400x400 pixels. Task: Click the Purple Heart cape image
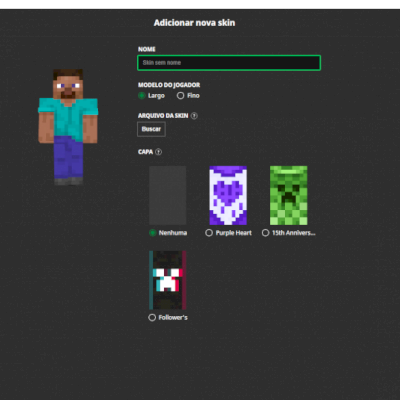(x=228, y=195)
